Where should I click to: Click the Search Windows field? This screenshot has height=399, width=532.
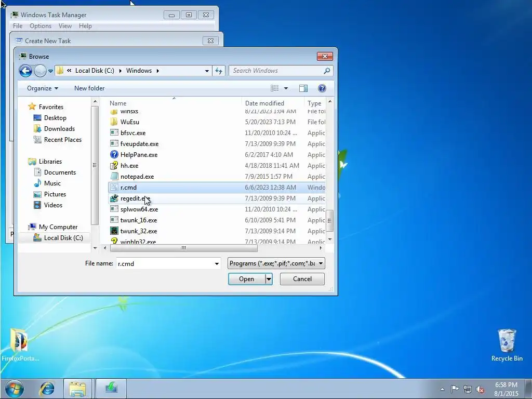point(276,71)
